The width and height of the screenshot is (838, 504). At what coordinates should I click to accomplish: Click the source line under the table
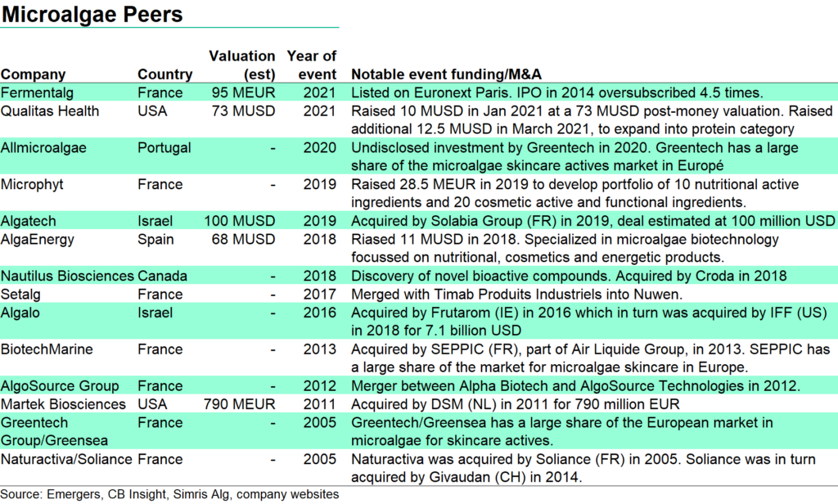(x=169, y=494)
